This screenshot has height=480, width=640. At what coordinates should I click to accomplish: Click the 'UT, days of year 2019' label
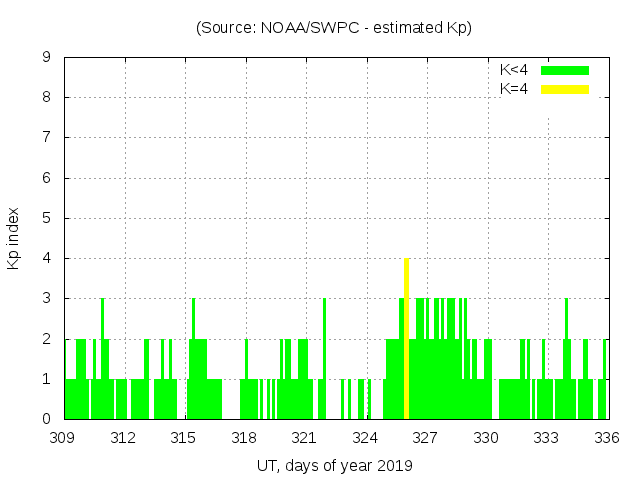coord(334,465)
